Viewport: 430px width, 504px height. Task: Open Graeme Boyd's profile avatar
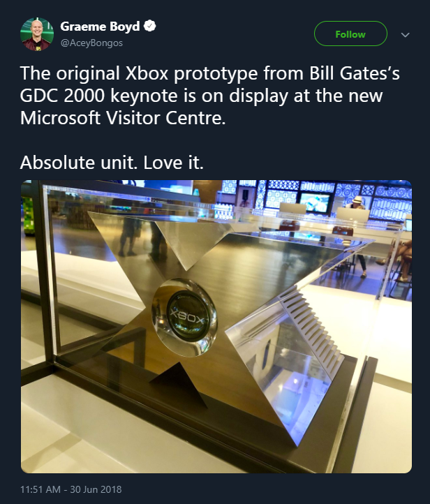point(37,34)
